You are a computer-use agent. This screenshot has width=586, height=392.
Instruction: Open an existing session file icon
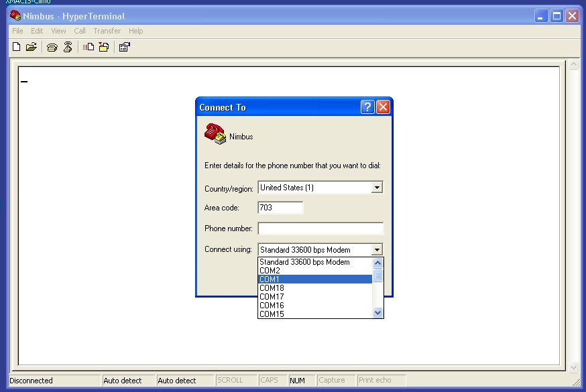32,47
